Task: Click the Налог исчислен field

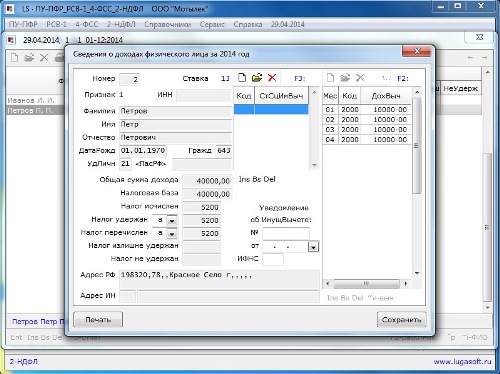Action: 201,207
